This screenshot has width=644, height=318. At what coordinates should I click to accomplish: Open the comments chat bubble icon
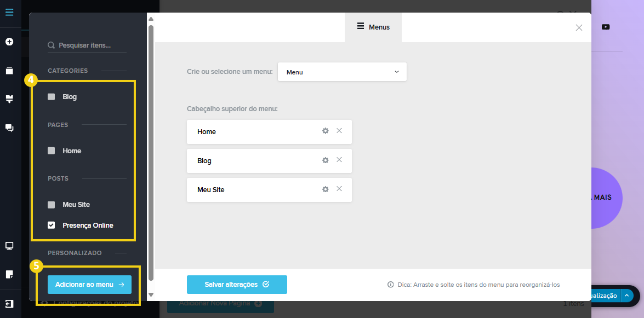[9, 128]
